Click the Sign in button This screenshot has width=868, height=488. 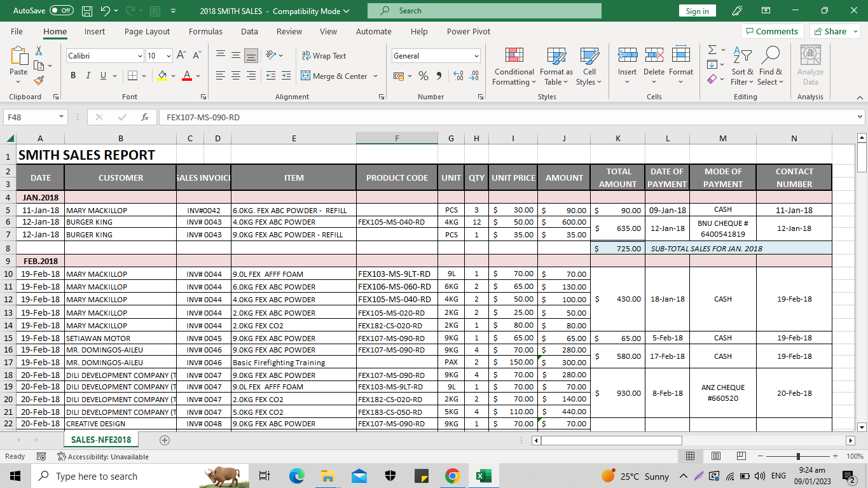698,11
